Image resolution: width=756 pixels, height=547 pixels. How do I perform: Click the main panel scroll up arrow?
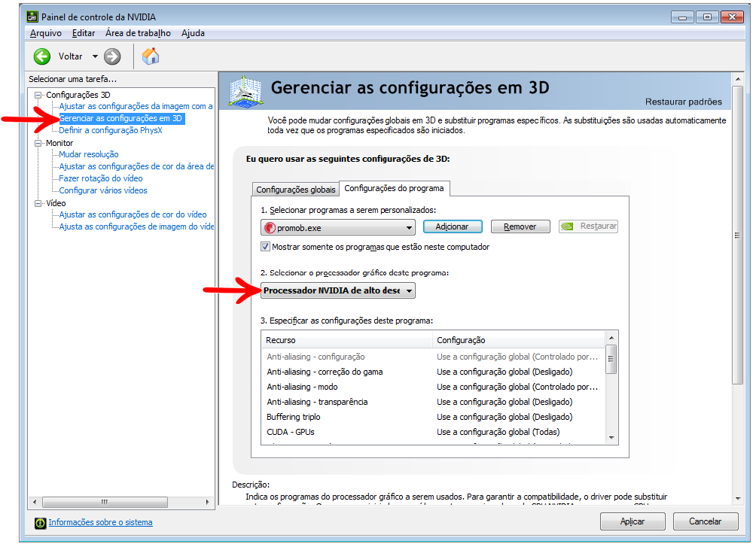click(738, 78)
